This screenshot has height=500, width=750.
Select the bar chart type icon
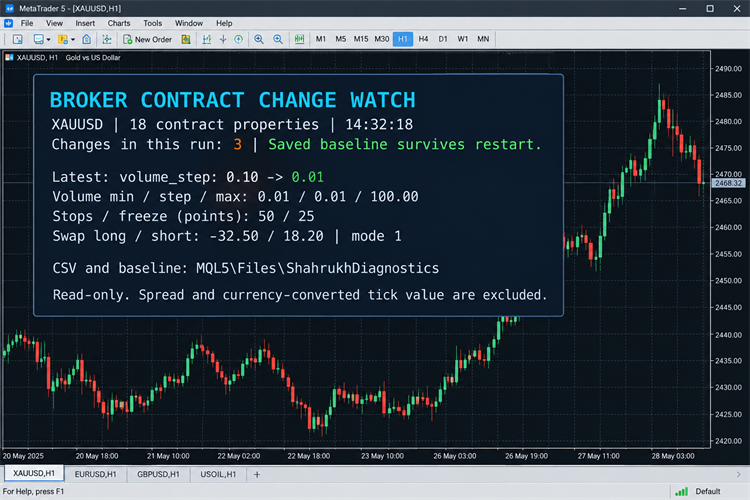207,39
